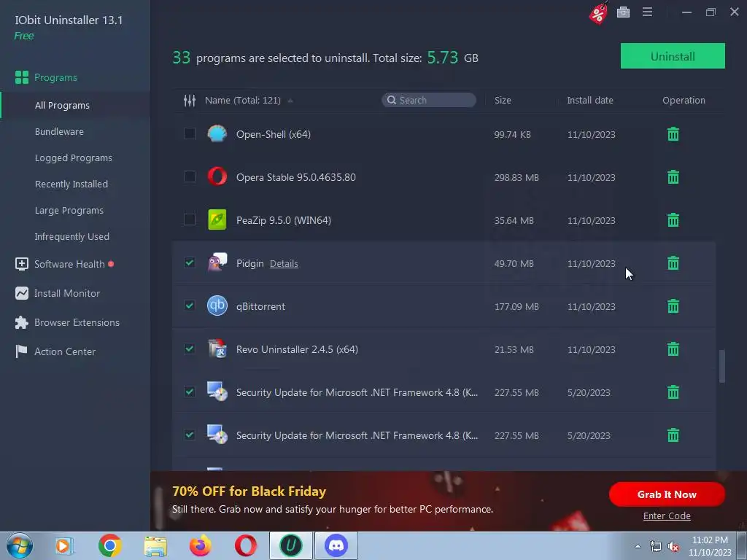Open Logged Programs
This screenshot has height=560, width=747.
coord(74,157)
